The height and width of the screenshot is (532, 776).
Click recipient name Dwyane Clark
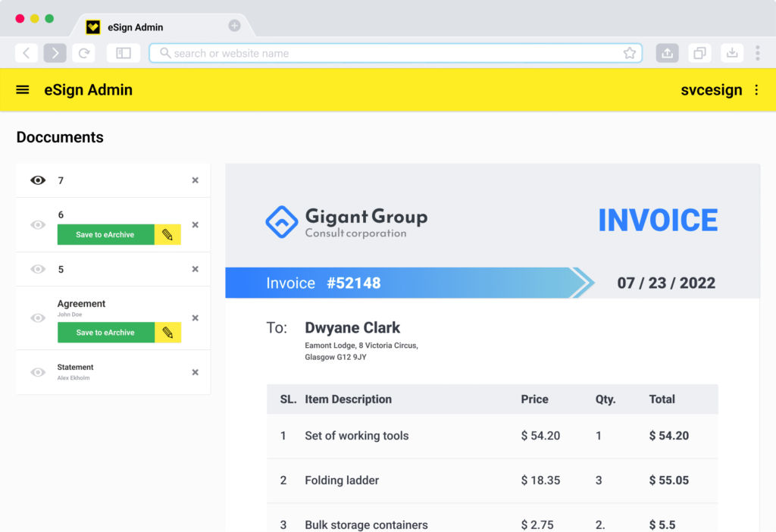point(352,327)
